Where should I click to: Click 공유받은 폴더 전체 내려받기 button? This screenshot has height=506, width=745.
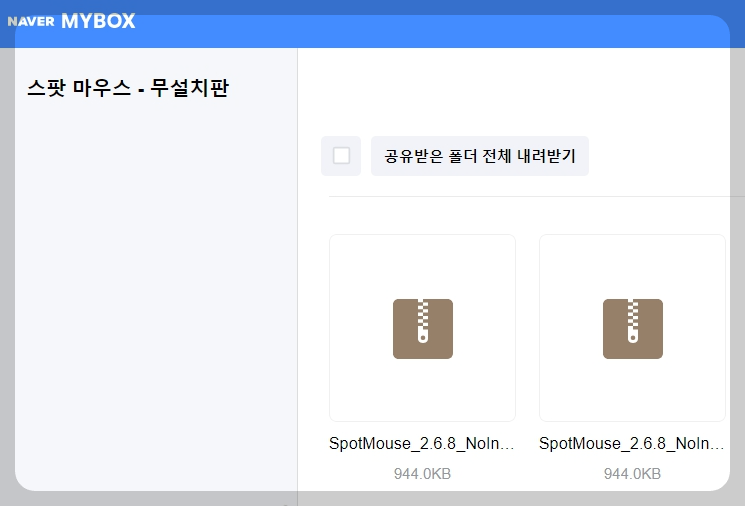click(x=480, y=156)
